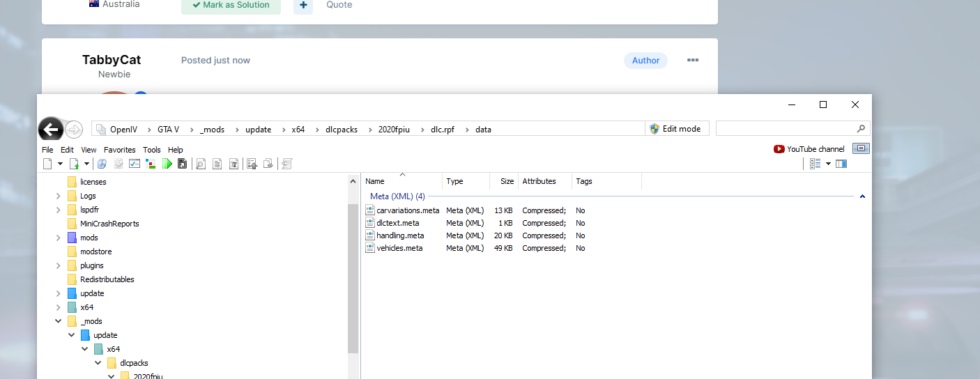Click the tree panel vertical scrollbar
Viewport: 980px width, 379px height.
pos(353,279)
